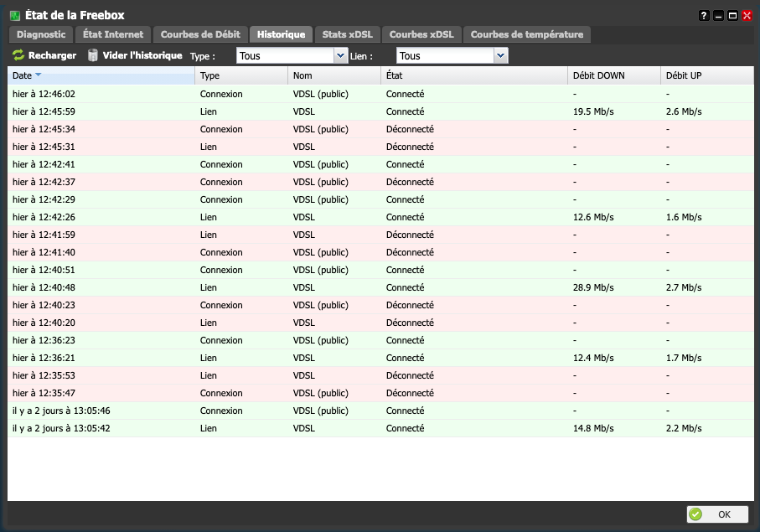Open the Stats xDSL tab
760x532 pixels.
click(x=348, y=34)
